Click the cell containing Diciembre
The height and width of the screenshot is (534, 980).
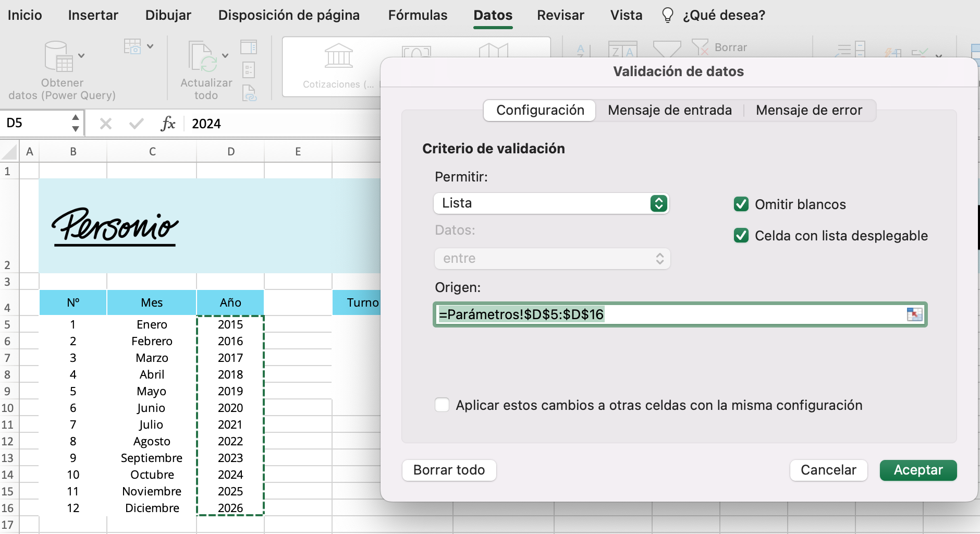152,508
